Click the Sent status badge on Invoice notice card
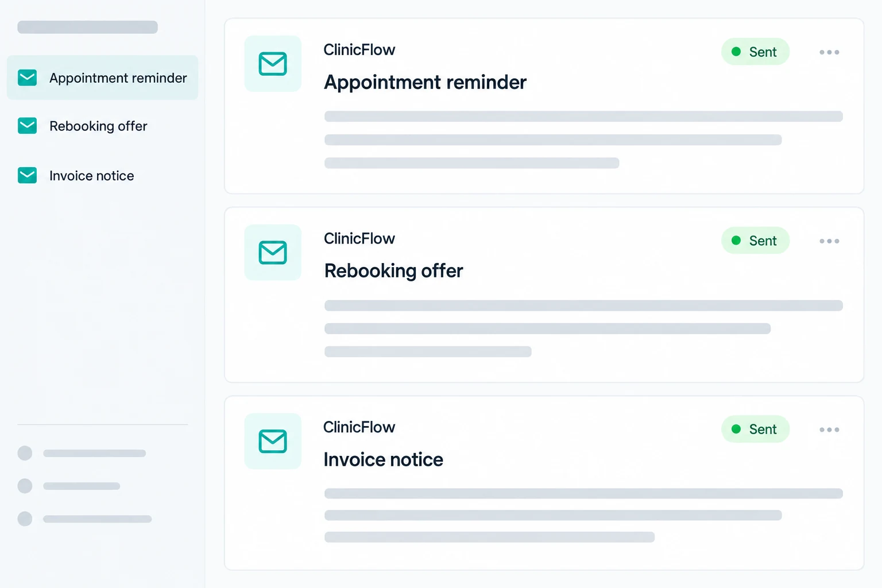Viewport: 882px width, 588px height. [755, 429]
